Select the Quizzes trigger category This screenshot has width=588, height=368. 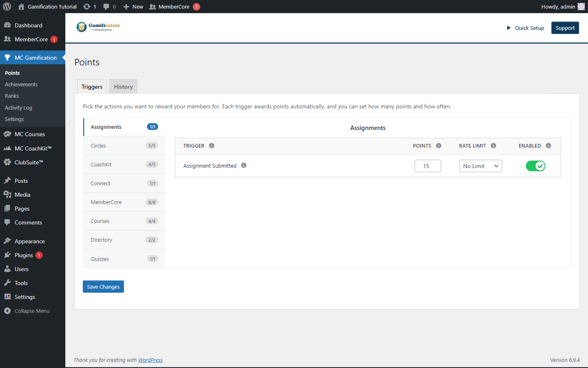pyautogui.click(x=124, y=259)
